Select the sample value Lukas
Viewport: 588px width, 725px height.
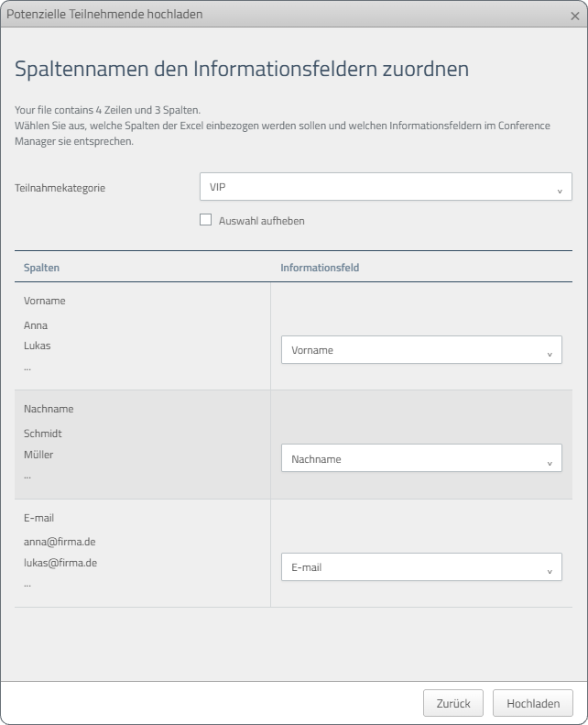37,346
